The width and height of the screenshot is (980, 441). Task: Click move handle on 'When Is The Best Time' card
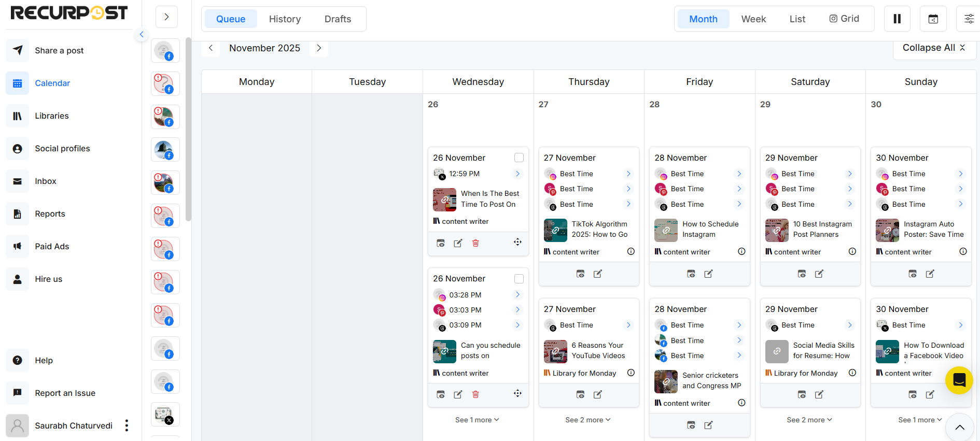(x=517, y=242)
